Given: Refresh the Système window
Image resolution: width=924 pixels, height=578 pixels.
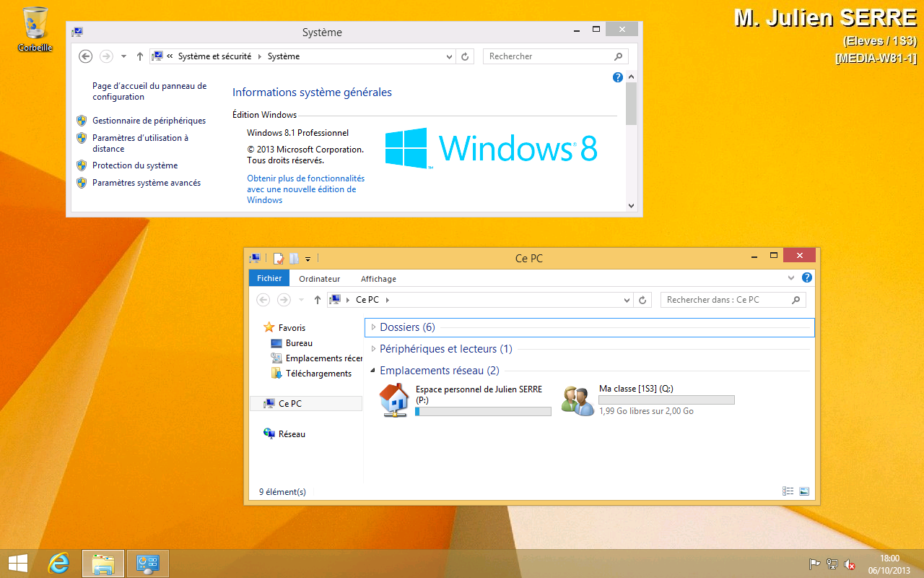Looking at the screenshot, I should click(x=466, y=56).
